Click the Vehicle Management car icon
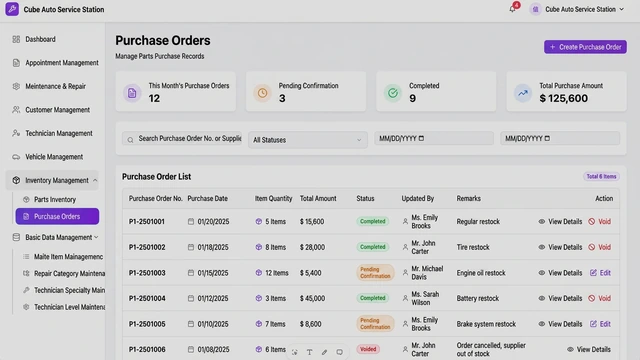The image size is (640, 360). coord(16,157)
